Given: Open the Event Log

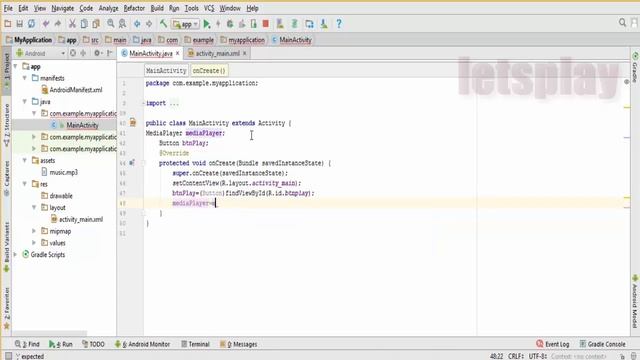Looking at the screenshot, I should click(x=553, y=344).
